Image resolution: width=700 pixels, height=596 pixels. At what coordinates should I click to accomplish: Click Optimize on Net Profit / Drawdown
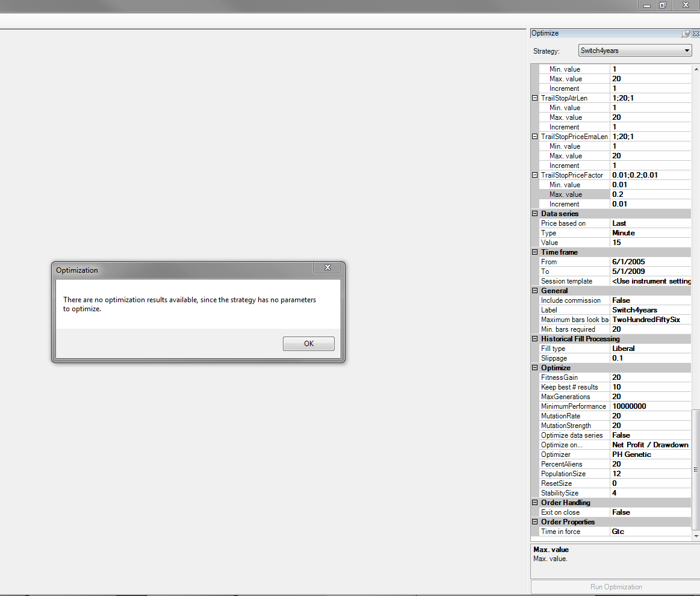pos(651,445)
